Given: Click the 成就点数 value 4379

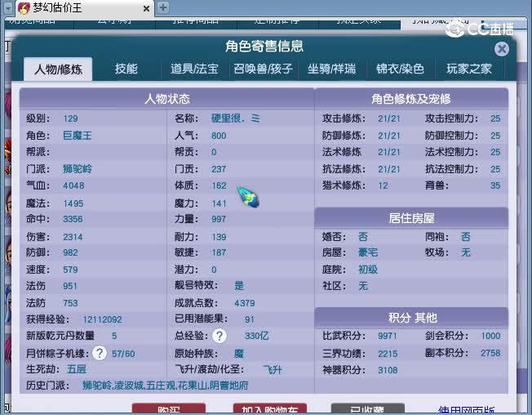Looking at the screenshot, I should (x=245, y=303).
